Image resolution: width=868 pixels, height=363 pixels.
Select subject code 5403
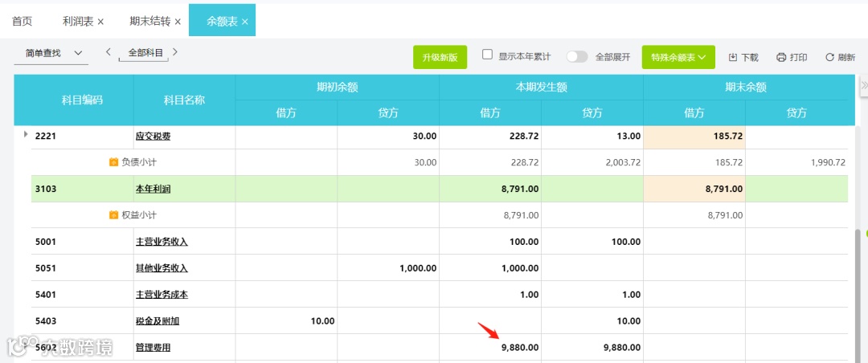(x=46, y=321)
